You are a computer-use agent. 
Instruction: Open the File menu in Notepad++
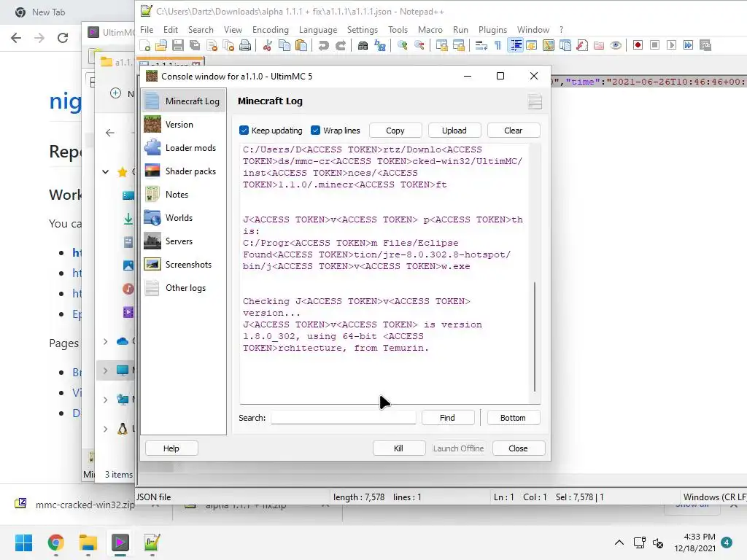[x=147, y=29]
